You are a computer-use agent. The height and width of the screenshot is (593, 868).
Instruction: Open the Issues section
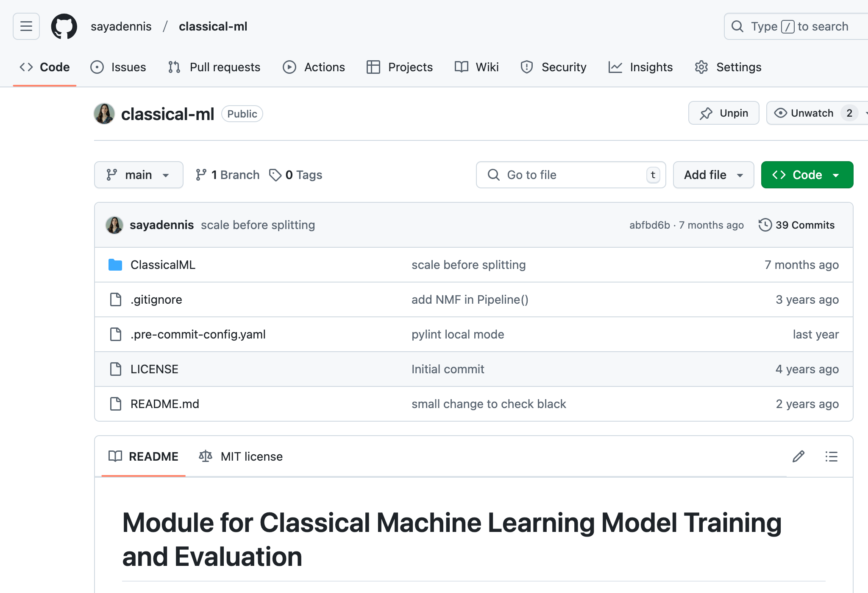click(119, 67)
